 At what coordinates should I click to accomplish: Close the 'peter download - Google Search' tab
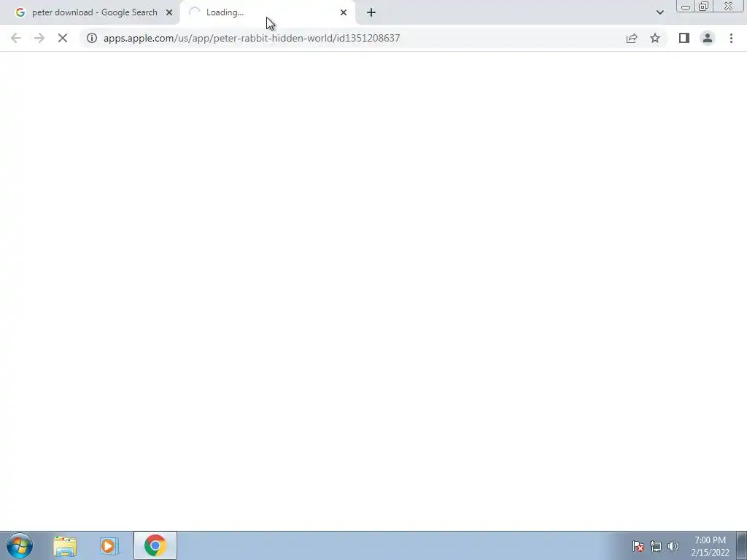coord(169,12)
